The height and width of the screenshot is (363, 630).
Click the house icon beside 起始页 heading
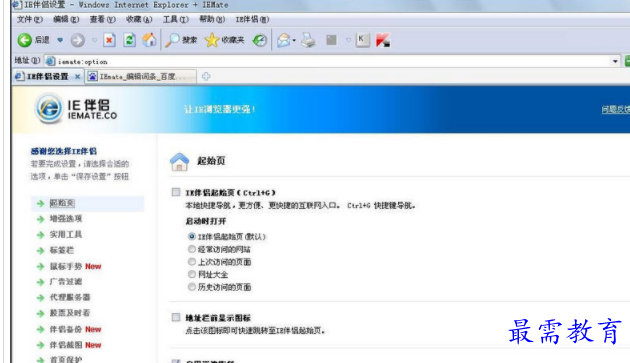pyautogui.click(x=179, y=162)
